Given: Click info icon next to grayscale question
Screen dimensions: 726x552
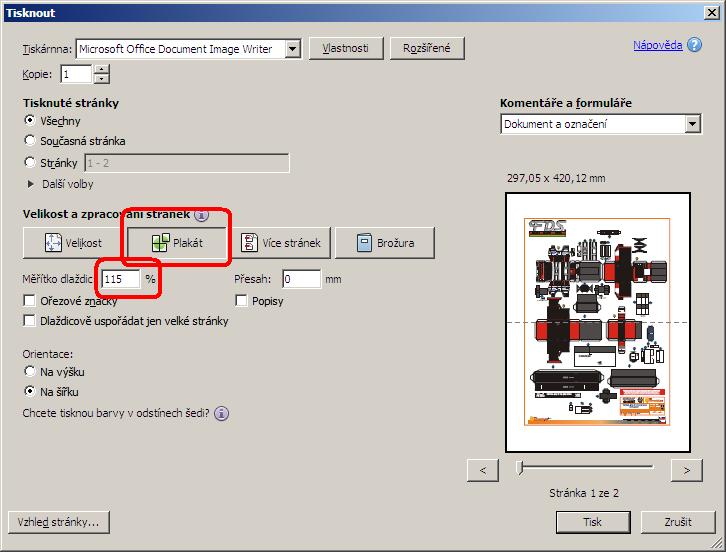Looking at the screenshot, I should click(221, 412).
